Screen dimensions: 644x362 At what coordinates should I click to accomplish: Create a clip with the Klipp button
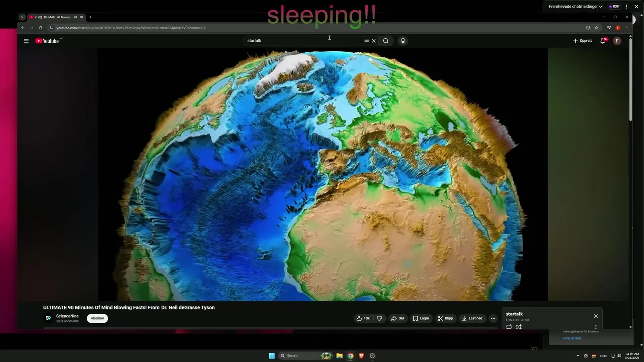pos(445,318)
